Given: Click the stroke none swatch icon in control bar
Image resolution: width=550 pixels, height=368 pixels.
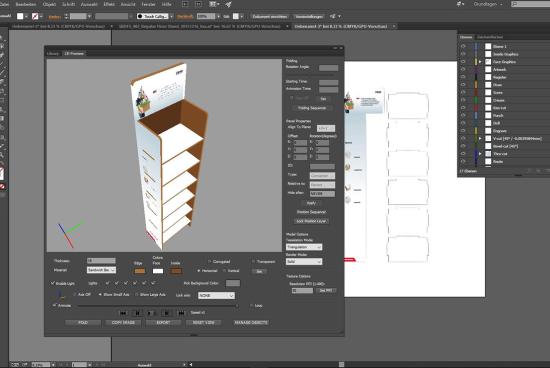Looking at the screenshot, I should 35,16.
